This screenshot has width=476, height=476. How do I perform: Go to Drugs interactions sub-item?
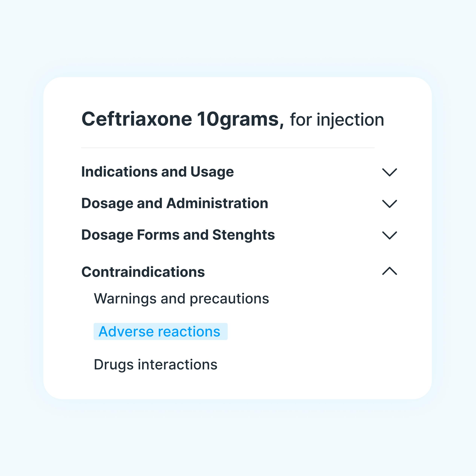pos(155,364)
